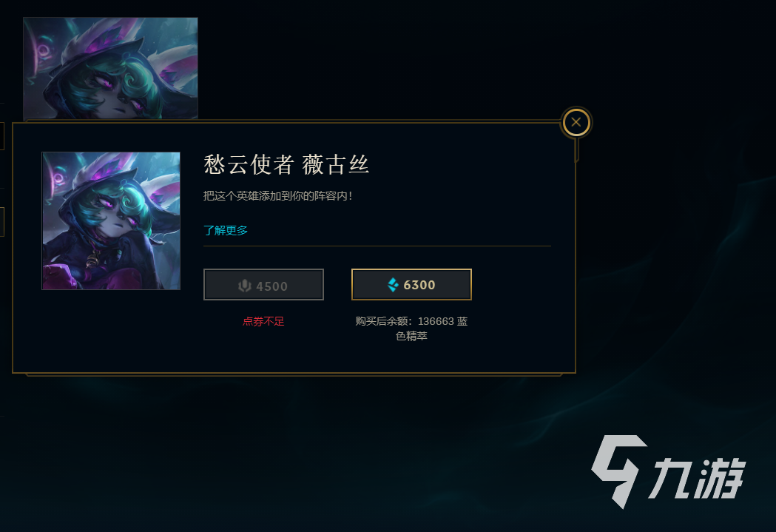Click the subtitle 把这个英雄添加到你的阵容内

pos(277,196)
